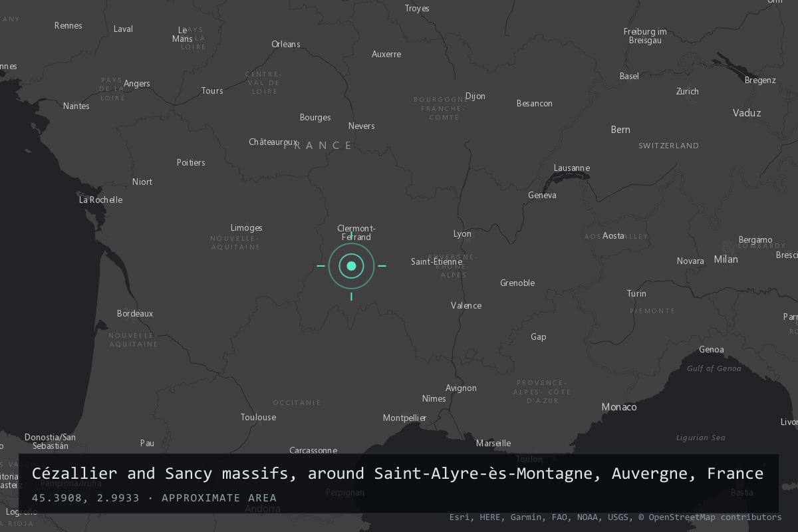Click the Saint-Étienne city label
The image size is (798, 532).
coord(436,261)
